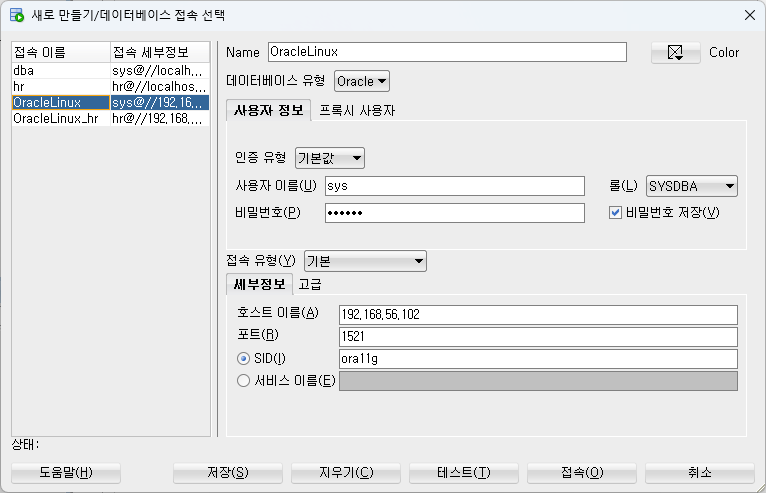Click the hr@//localhos... details cell
The width and height of the screenshot is (766, 493).
click(160, 86)
